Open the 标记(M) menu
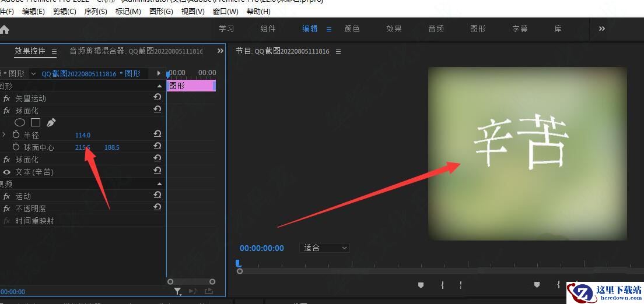The height and width of the screenshot is (304, 644). click(128, 12)
